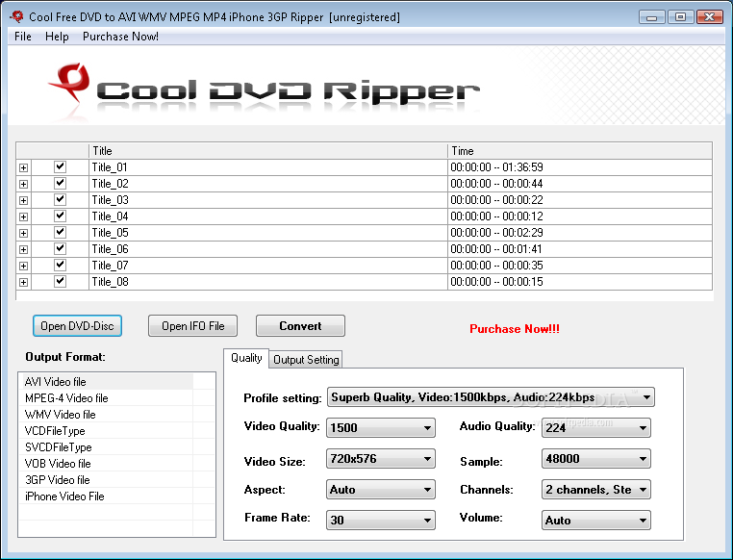Select WMV Video file output format
This screenshot has height=560, width=733.
click(108, 414)
